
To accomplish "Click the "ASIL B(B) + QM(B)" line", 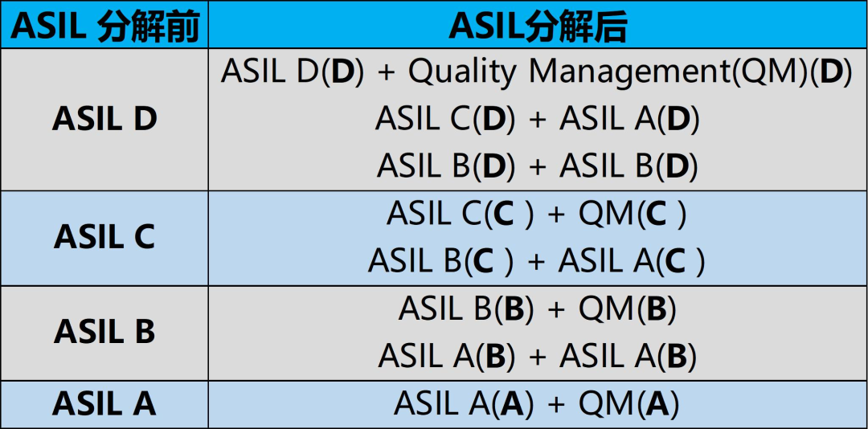I will click(x=538, y=309).
